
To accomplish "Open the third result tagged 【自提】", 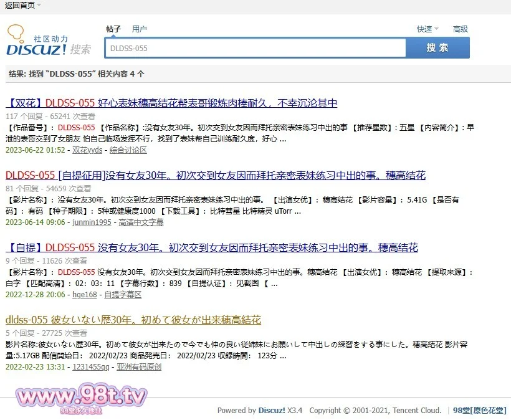I will point(212,248).
